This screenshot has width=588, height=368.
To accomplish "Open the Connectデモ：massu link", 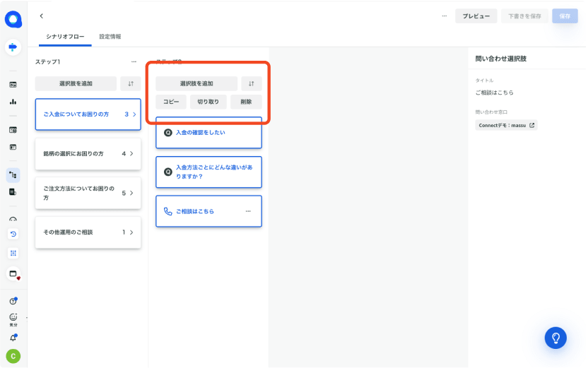I will click(x=506, y=125).
